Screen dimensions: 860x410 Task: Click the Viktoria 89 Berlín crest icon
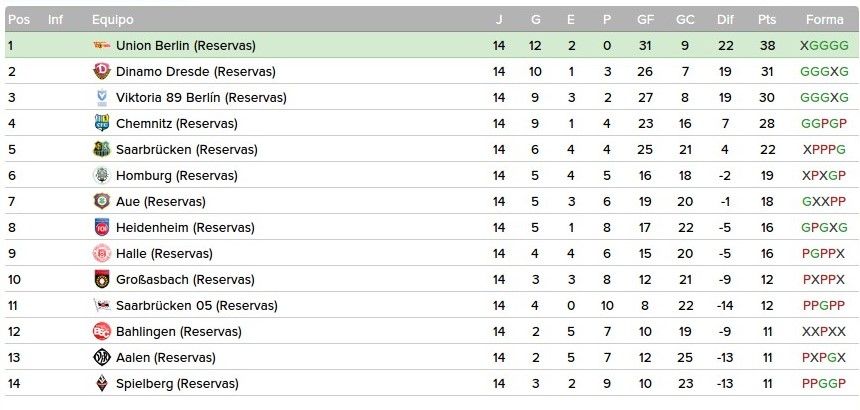(x=102, y=98)
